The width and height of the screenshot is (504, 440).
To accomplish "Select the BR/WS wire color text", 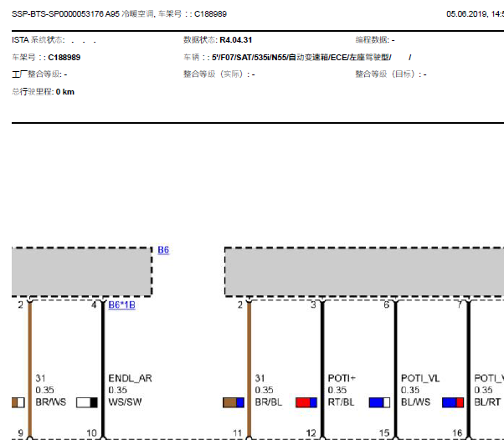I will coord(51,402).
